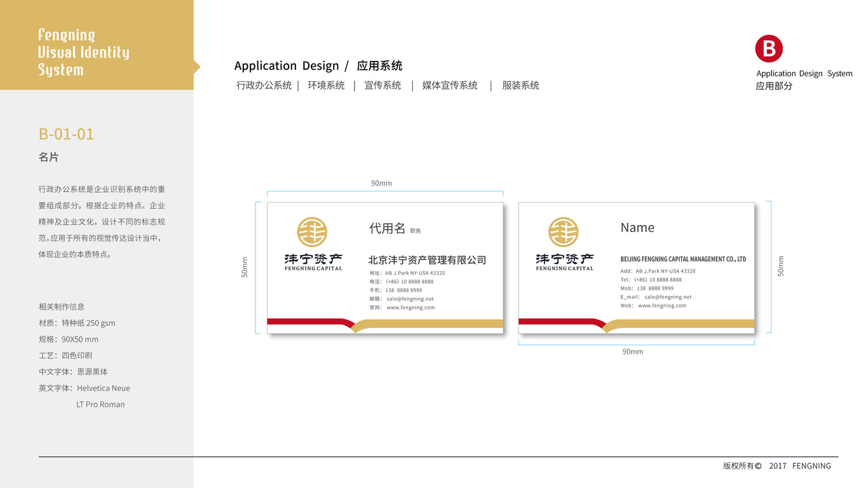Click the 邮箱 sale@fengning.net line
Image resolution: width=868 pixels, height=488 pixels.
pyautogui.click(x=402, y=299)
